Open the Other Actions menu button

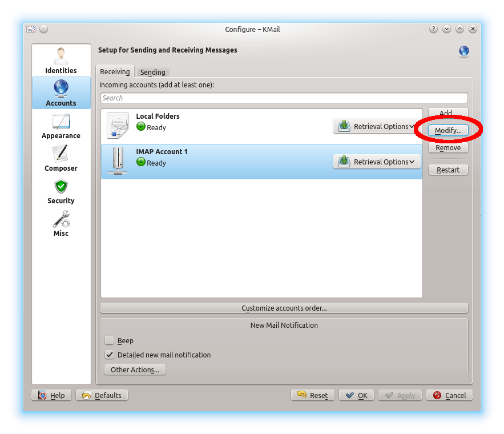(x=135, y=369)
